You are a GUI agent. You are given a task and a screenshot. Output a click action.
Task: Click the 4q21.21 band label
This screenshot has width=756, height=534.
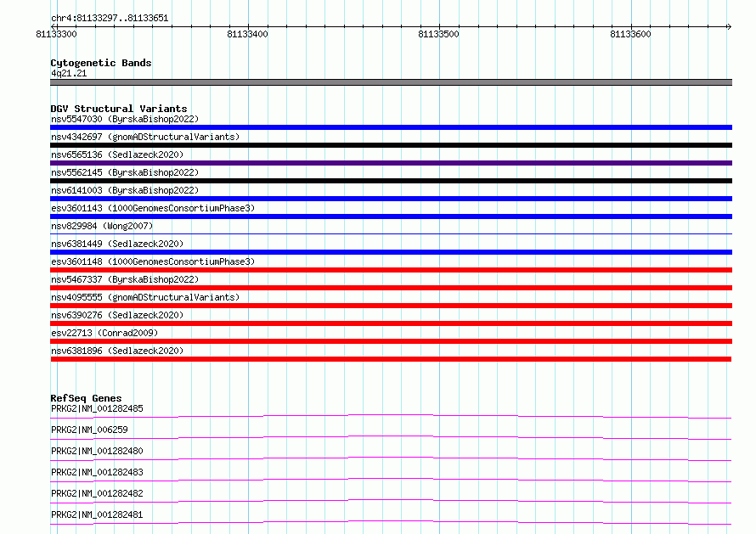coord(69,73)
